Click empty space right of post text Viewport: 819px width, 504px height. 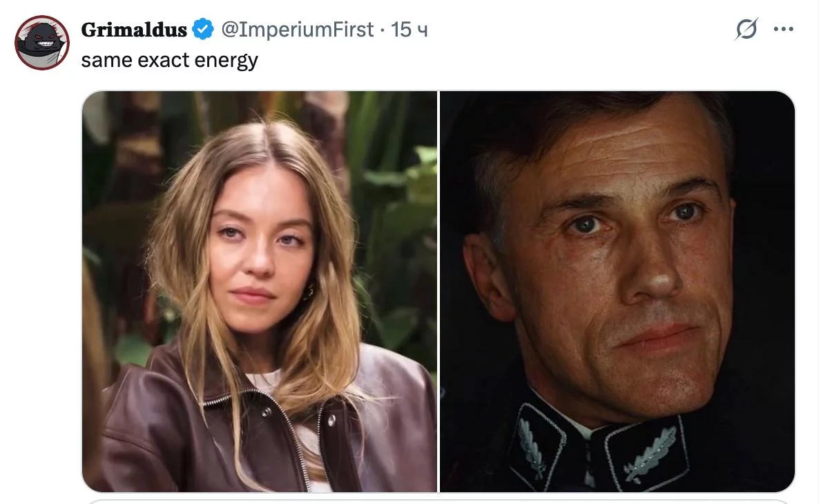[x=483, y=60]
